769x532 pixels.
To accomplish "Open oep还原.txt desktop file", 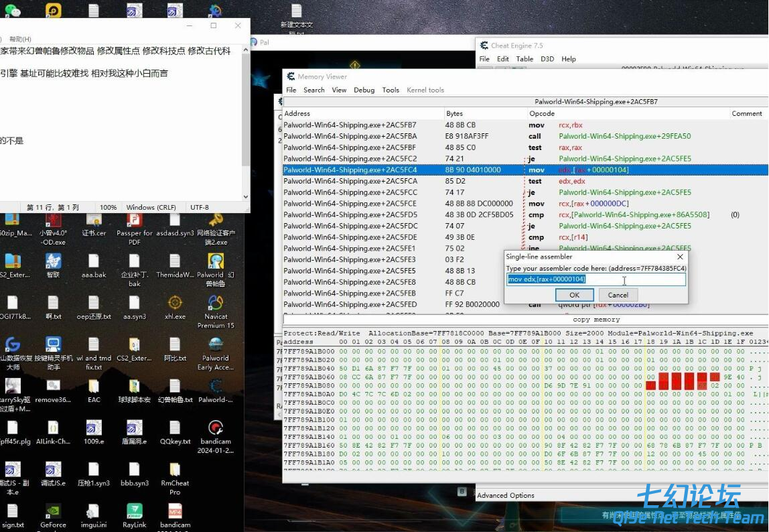I will coord(94,308).
